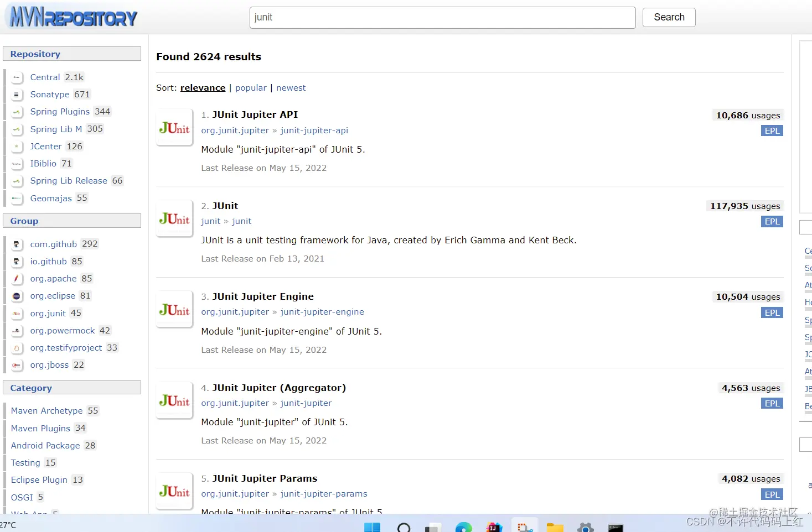
Task: Open the junit-jupiter-params artifact link
Action: [324, 494]
